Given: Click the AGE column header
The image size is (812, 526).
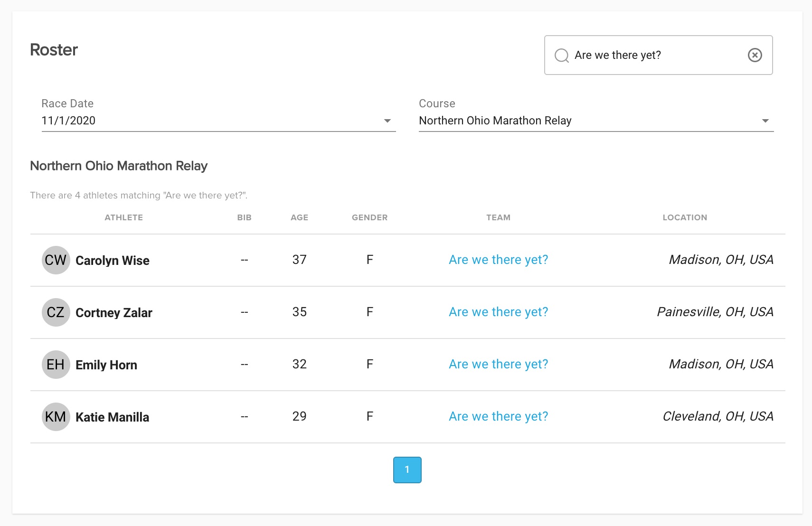Looking at the screenshot, I should coord(300,217).
